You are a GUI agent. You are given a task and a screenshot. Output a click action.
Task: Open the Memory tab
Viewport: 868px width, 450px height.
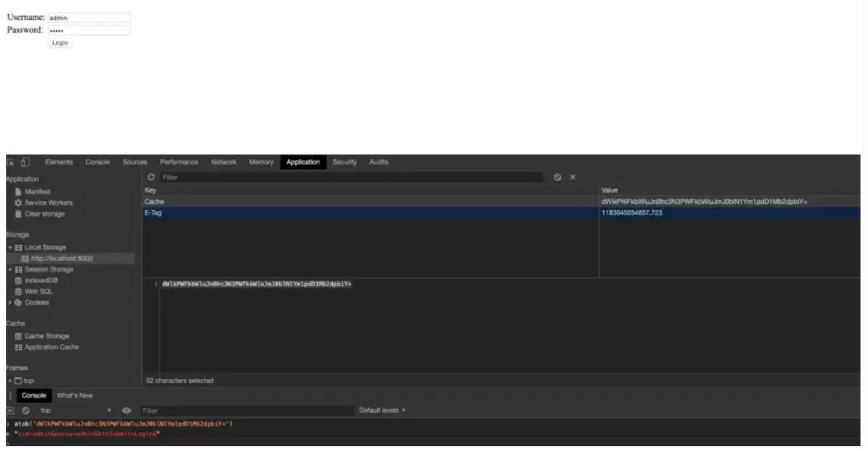pyautogui.click(x=261, y=162)
